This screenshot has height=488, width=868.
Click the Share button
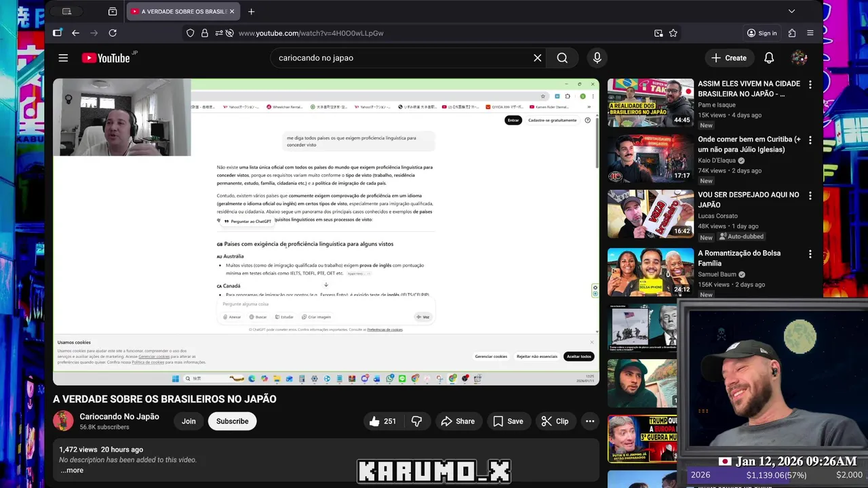tap(458, 421)
